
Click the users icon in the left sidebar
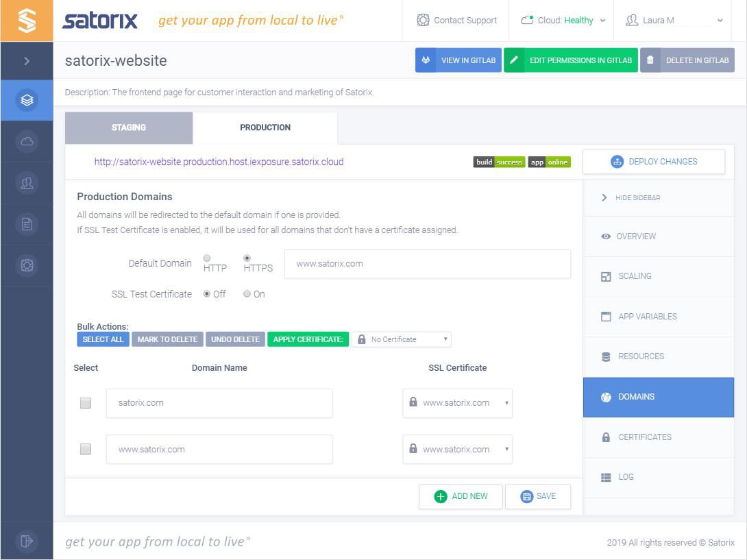(27, 182)
